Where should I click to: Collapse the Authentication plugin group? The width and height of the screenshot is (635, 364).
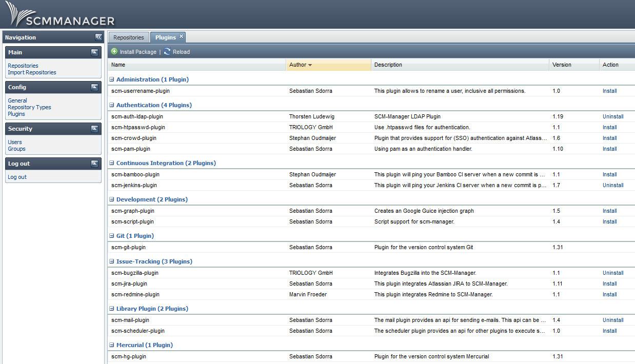coord(112,105)
